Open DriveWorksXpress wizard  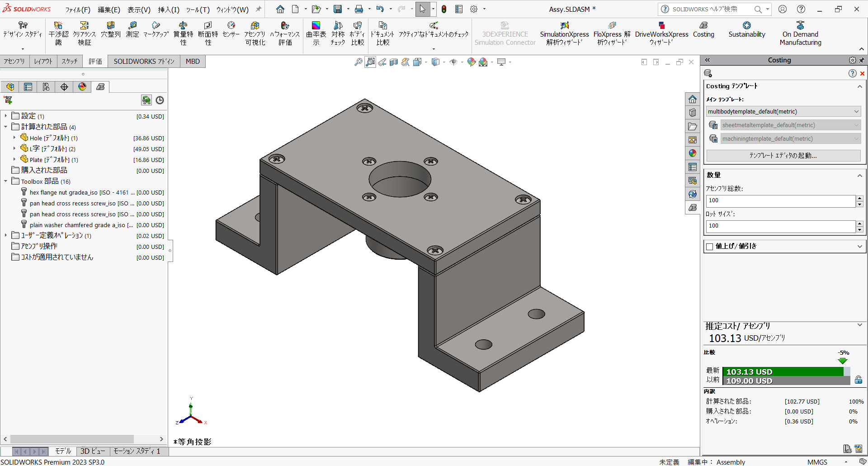coord(661,33)
